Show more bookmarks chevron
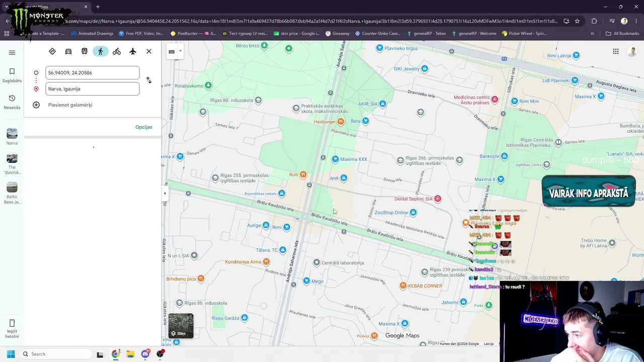The width and height of the screenshot is (644, 362). (x=592, y=34)
